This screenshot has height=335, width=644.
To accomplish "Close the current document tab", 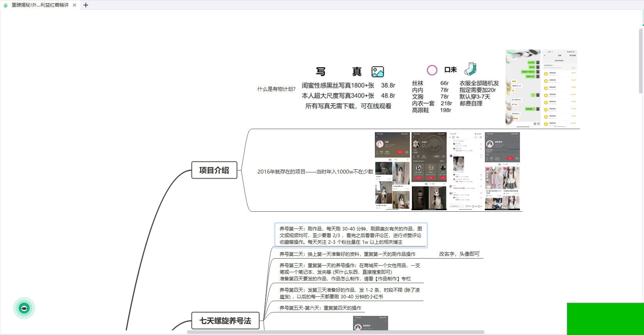I will point(75,5).
